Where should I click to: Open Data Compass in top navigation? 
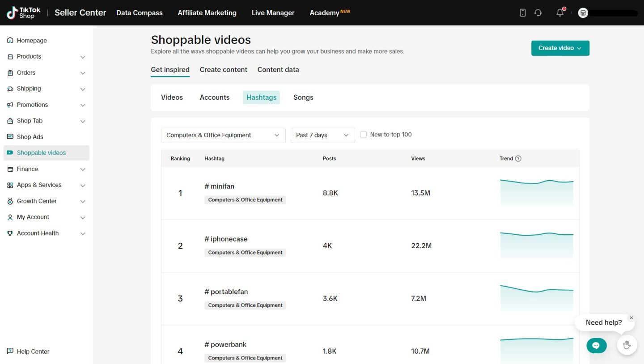coord(140,13)
